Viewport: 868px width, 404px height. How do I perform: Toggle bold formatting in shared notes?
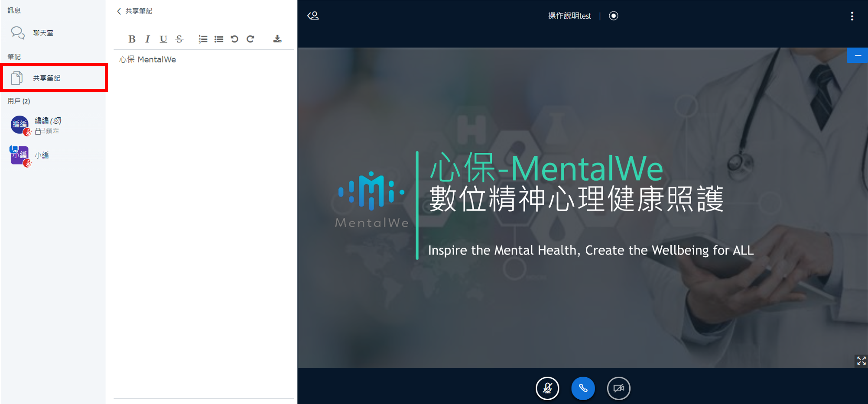132,39
